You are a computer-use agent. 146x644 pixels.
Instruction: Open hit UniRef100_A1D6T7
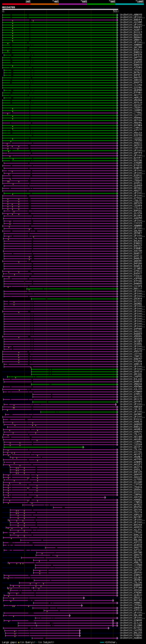(x=131, y=30)
